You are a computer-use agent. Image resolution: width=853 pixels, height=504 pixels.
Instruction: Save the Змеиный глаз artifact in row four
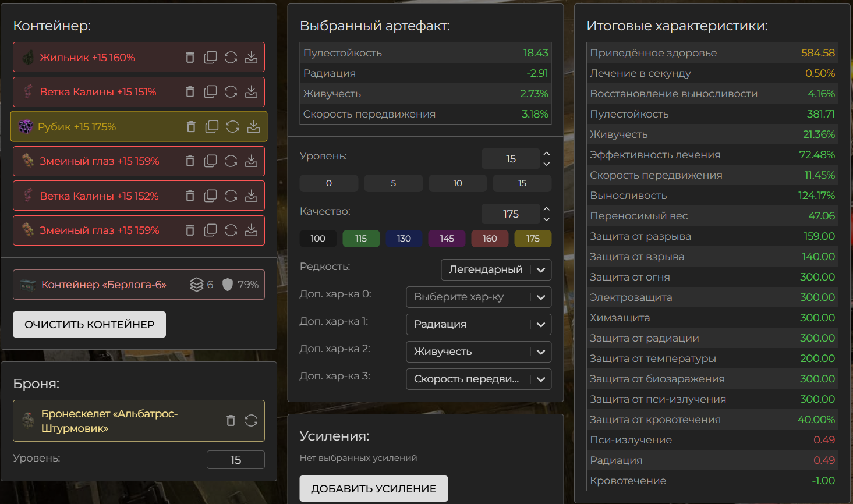[251, 161]
